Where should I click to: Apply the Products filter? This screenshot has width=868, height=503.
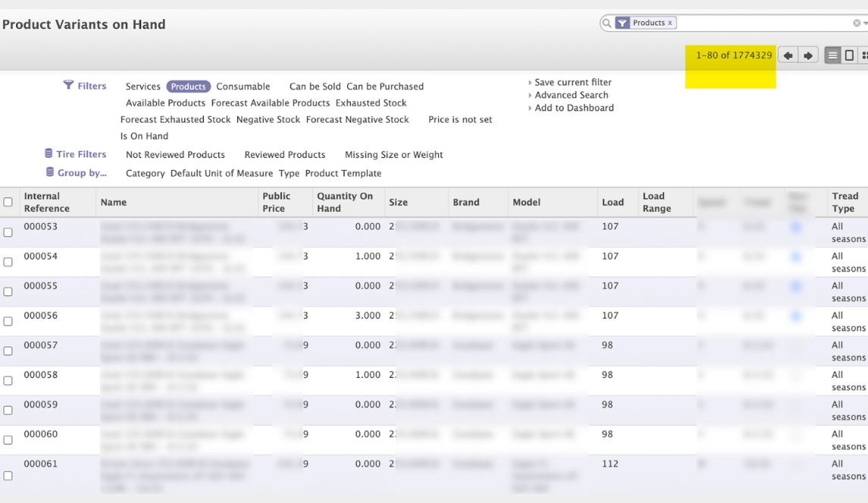click(187, 86)
